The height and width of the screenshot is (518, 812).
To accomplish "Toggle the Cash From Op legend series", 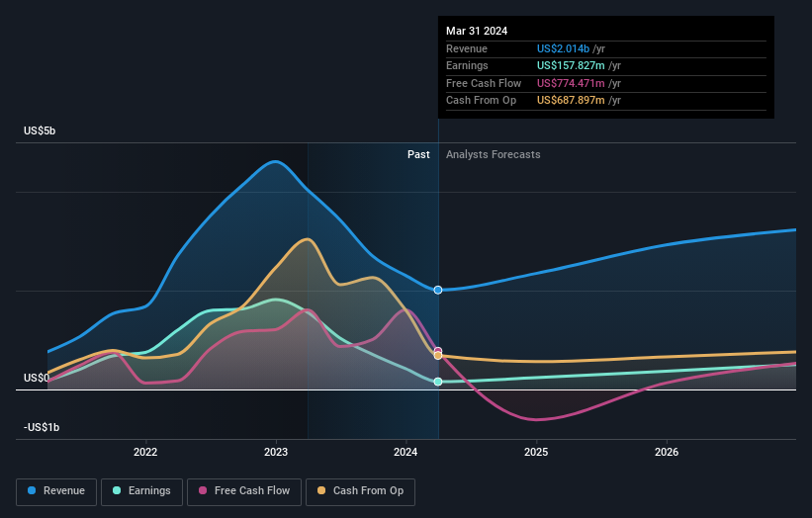I will [360, 491].
